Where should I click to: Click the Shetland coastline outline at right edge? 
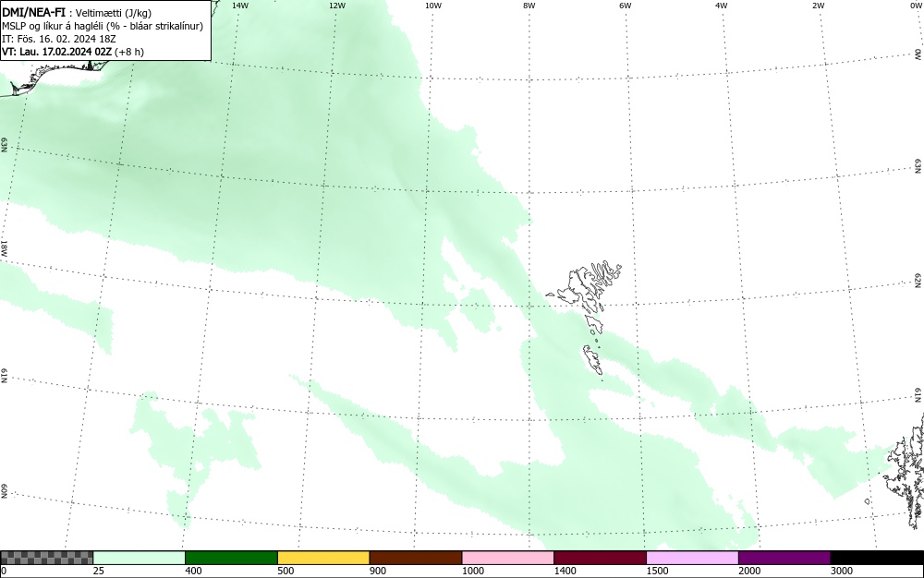[x=905, y=471]
